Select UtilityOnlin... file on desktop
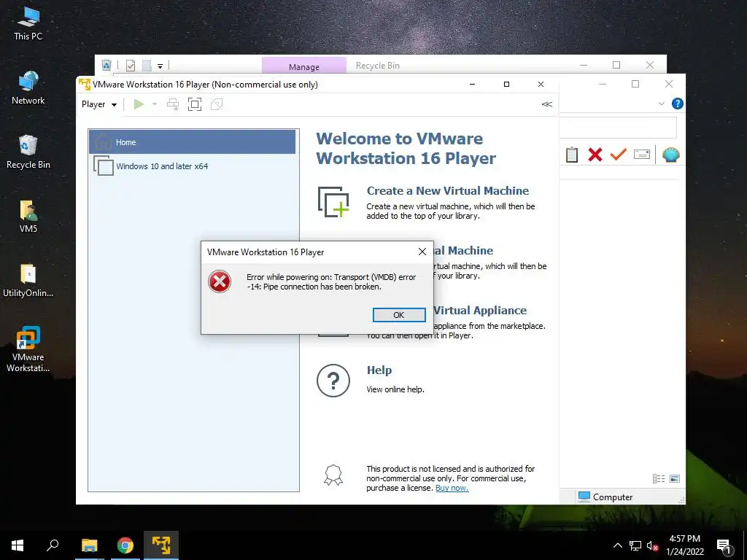 [x=28, y=281]
